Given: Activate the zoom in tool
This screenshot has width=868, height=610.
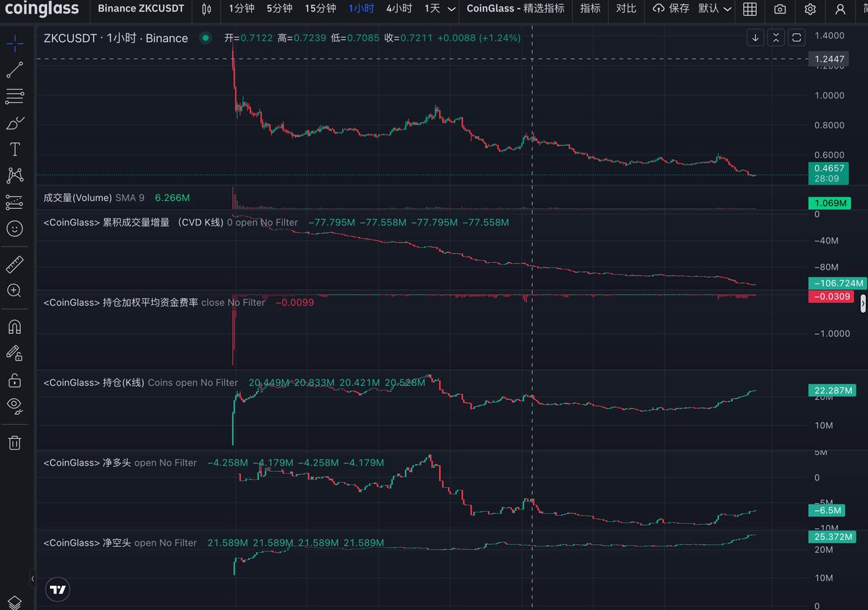Looking at the screenshot, I should tap(14, 291).
